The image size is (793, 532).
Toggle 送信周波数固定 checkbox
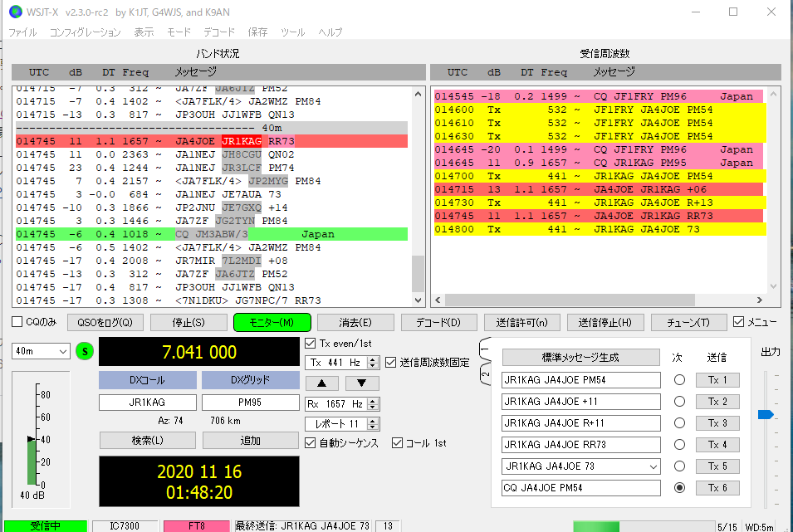coord(390,362)
